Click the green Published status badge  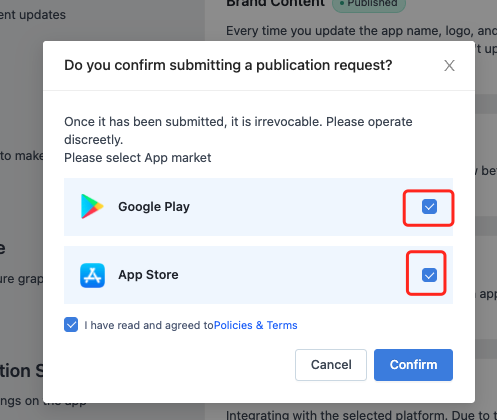369,4
